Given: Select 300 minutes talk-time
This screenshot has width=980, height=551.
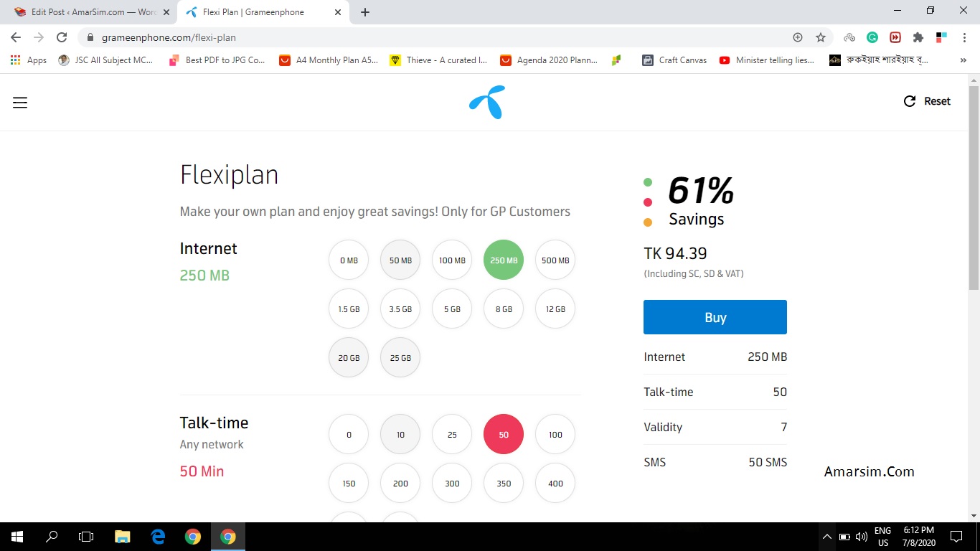Looking at the screenshot, I should click(452, 483).
